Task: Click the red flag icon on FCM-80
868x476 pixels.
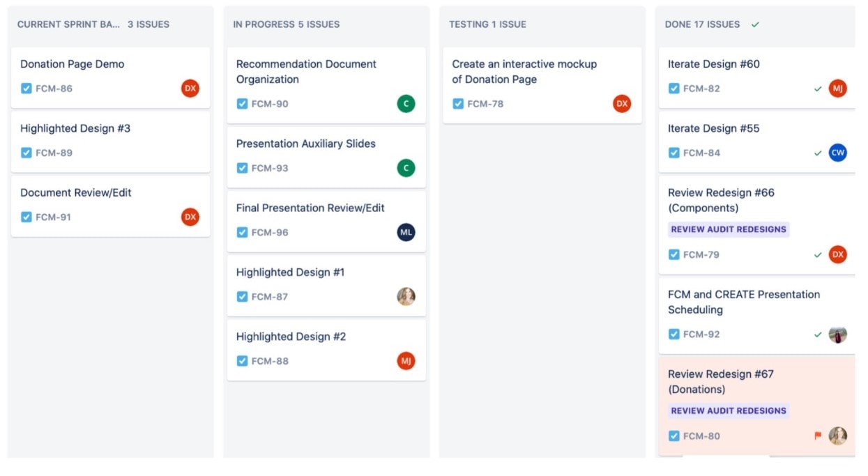Action: click(x=818, y=436)
